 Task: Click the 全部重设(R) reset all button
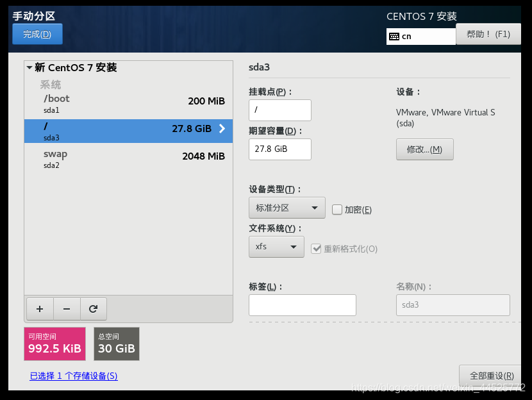pyautogui.click(x=490, y=376)
